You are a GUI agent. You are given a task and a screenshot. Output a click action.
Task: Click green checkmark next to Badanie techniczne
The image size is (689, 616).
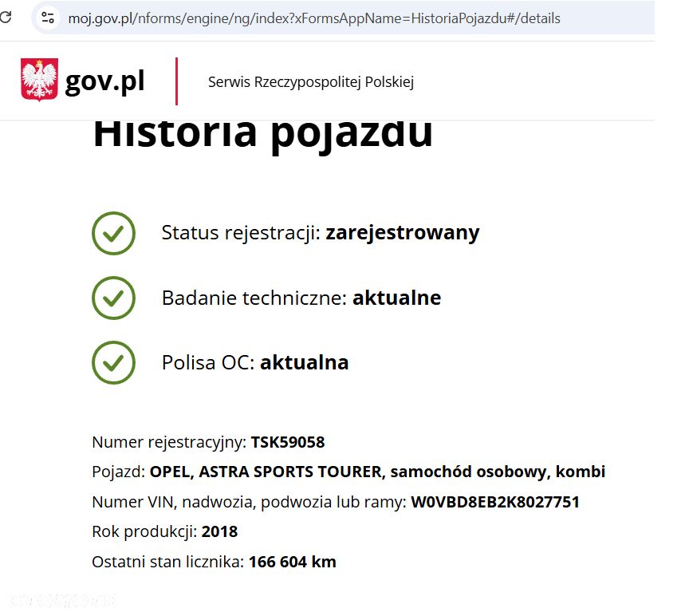coord(113,298)
